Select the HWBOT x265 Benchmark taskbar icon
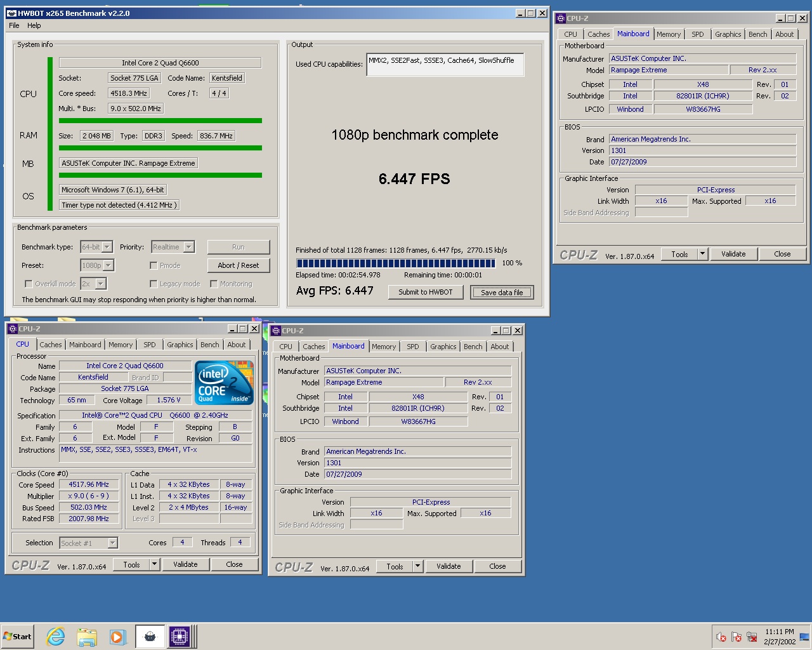Screen dimensions: 812x650 [x=150, y=637]
